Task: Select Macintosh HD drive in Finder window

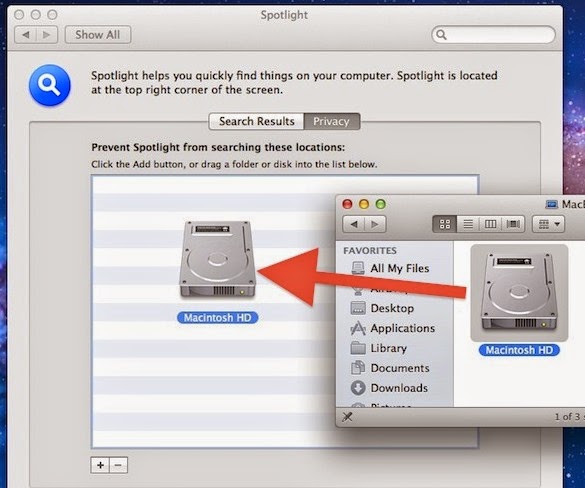Action: pos(519,293)
